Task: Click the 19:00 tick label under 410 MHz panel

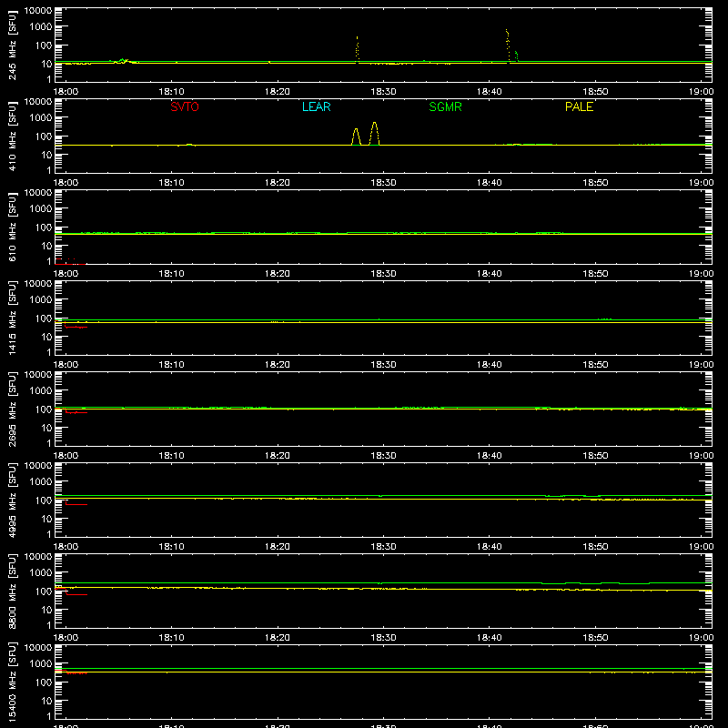Action: coord(701,183)
